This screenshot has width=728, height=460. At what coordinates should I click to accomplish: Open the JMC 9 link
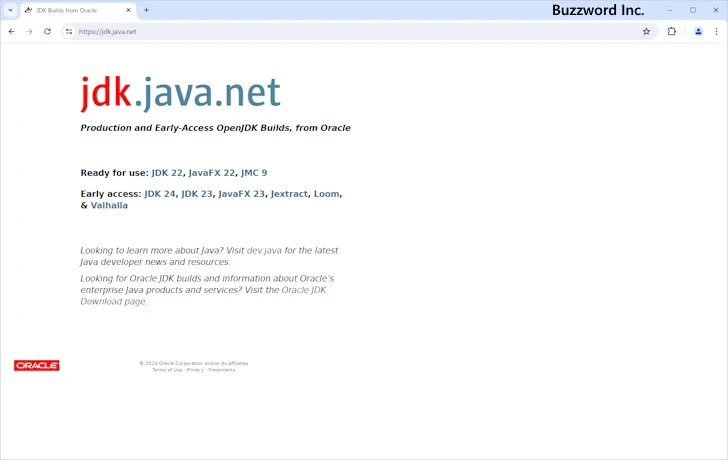[254, 173]
